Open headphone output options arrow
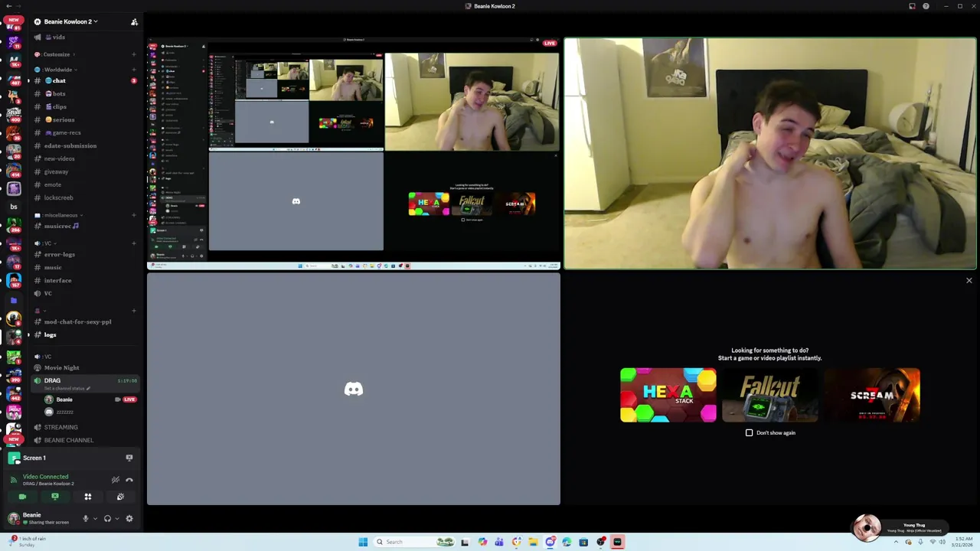 (x=117, y=518)
